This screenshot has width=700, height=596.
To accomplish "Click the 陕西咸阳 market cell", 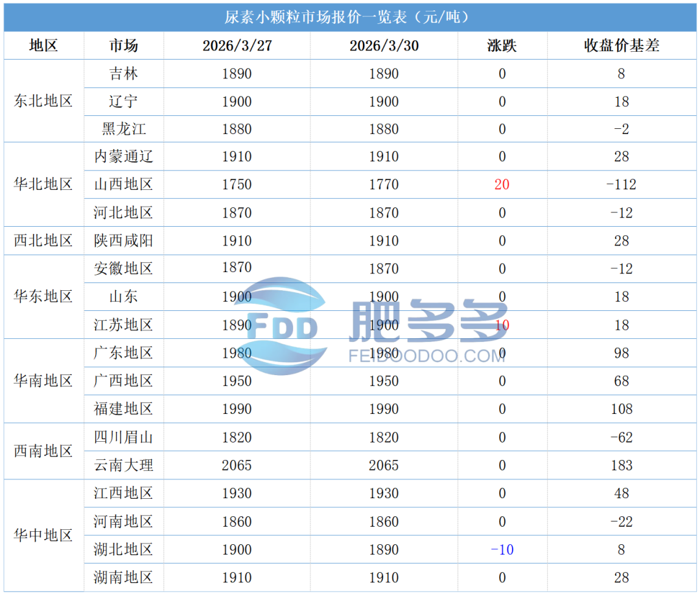I will (123, 240).
